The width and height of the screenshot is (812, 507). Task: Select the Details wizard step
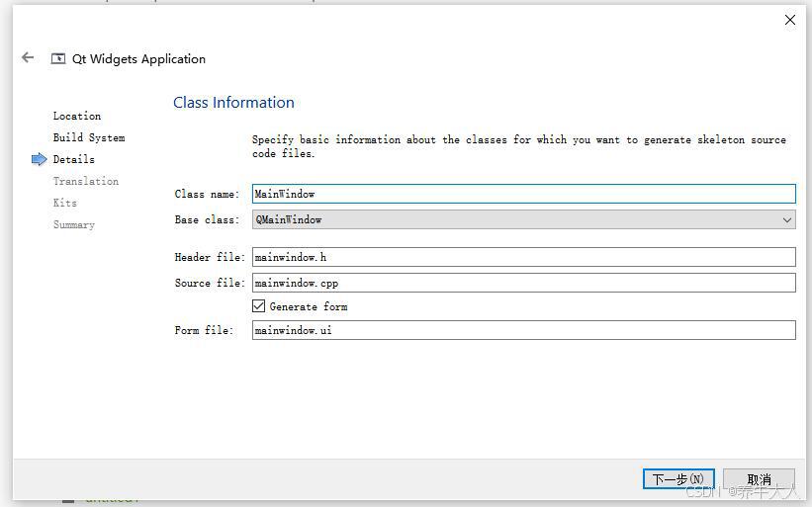[x=74, y=159]
